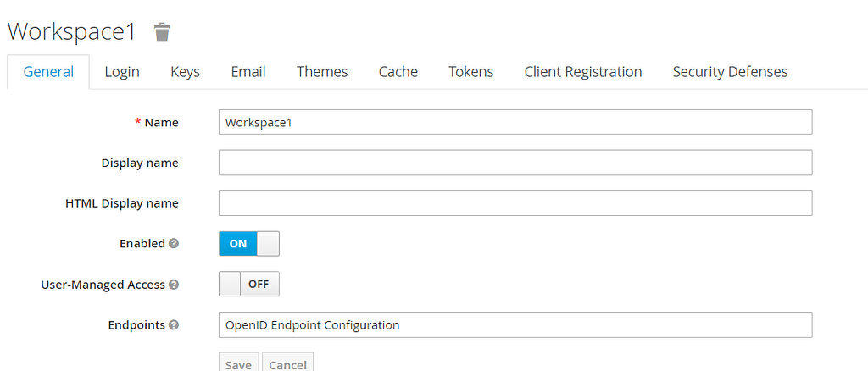Open the OpenID Endpoint Configuration link
Screen dimensions: 868x371
[x=312, y=325]
